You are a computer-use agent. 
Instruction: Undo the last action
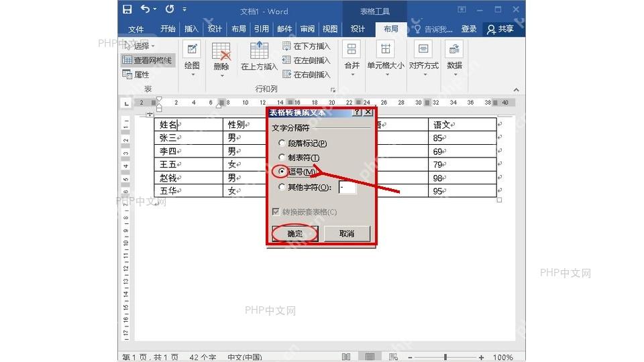pyautogui.click(x=146, y=9)
